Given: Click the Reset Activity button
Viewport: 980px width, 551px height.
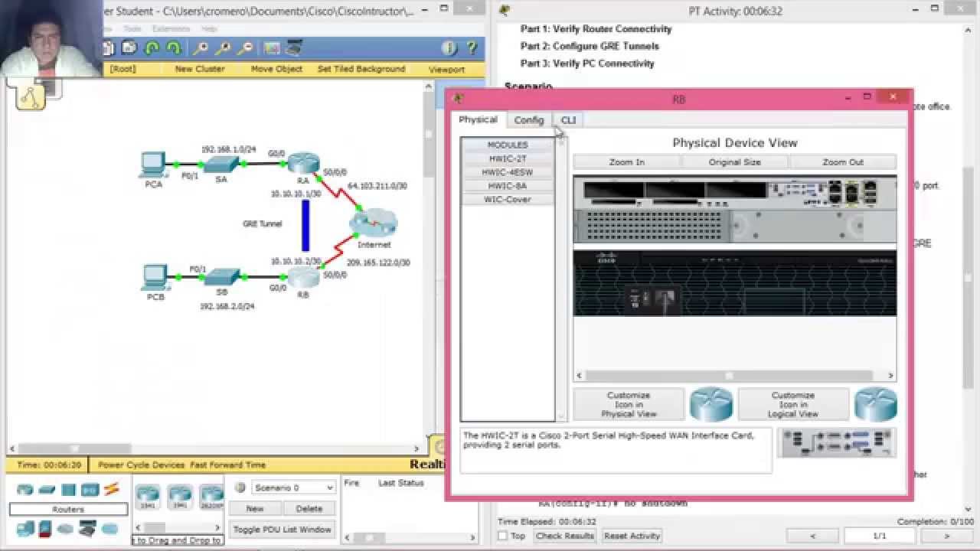Looking at the screenshot, I should pyautogui.click(x=632, y=536).
